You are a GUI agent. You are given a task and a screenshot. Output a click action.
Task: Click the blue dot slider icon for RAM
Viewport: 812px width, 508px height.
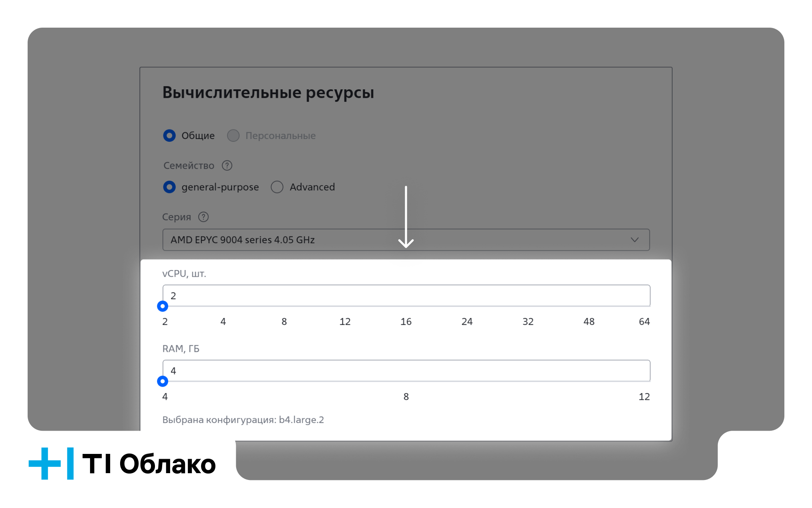(163, 381)
